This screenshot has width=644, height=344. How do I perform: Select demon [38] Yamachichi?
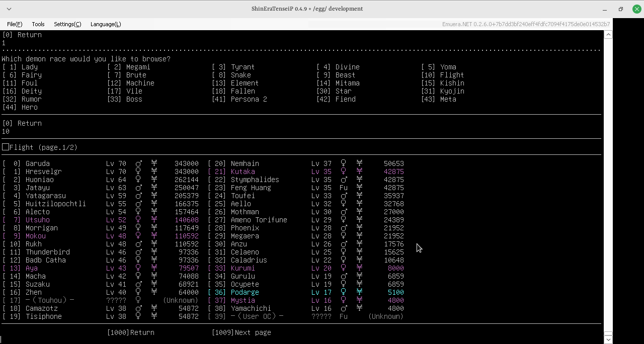[306, 308]
